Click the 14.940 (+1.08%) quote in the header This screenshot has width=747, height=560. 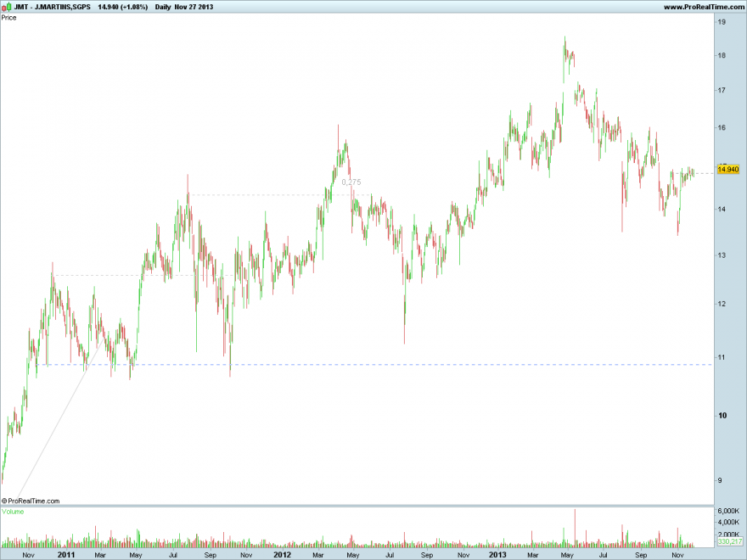122,7
